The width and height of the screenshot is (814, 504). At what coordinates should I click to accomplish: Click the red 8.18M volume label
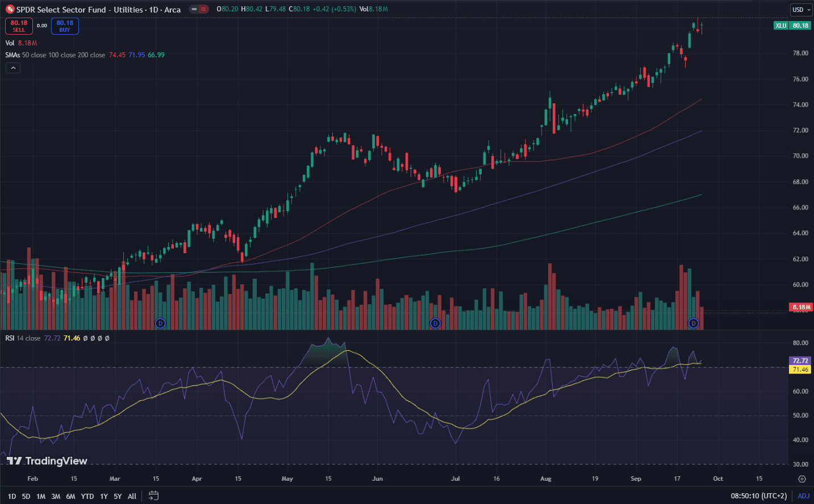(802, 307)
